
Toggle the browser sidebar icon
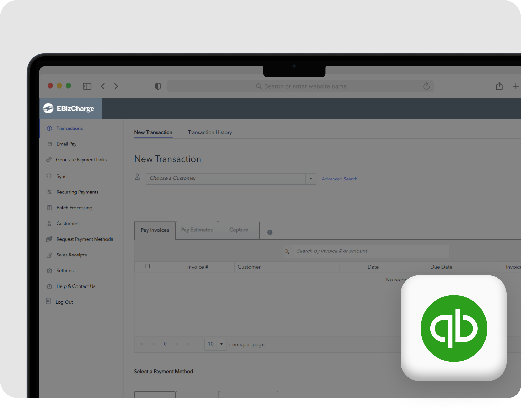(x=87, y=86)
